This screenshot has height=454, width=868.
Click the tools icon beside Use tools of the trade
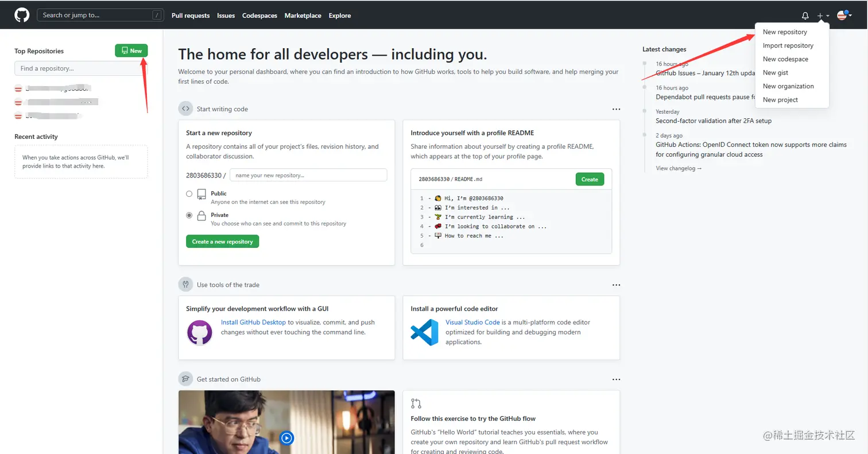185,285
